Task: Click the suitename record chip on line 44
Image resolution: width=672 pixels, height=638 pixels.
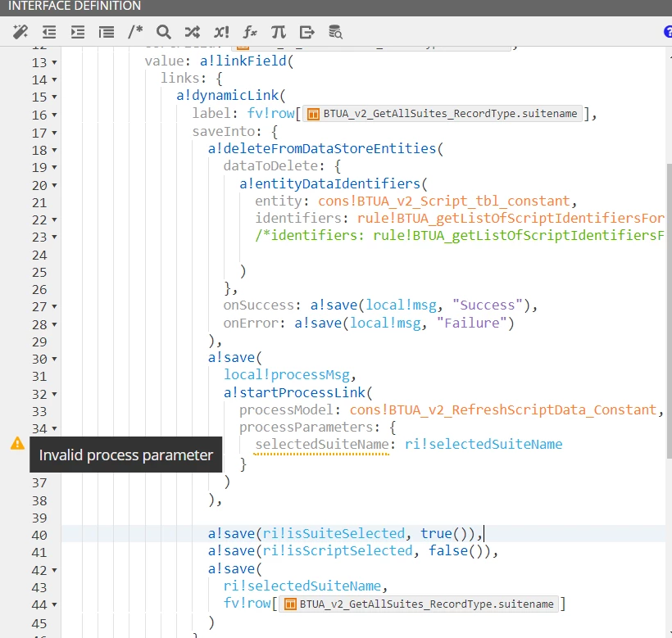Action: coord(419,604)
